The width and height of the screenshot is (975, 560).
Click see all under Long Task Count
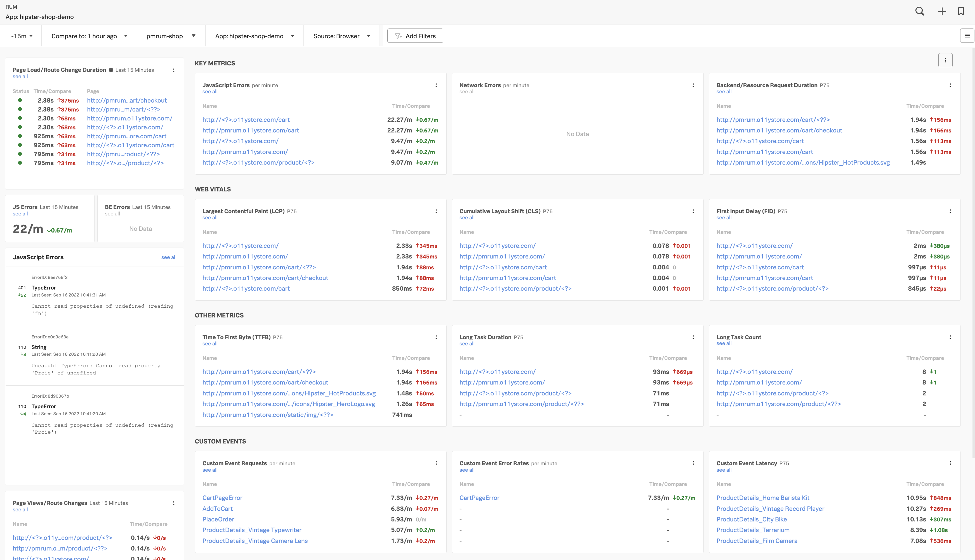tap(724, 343)
